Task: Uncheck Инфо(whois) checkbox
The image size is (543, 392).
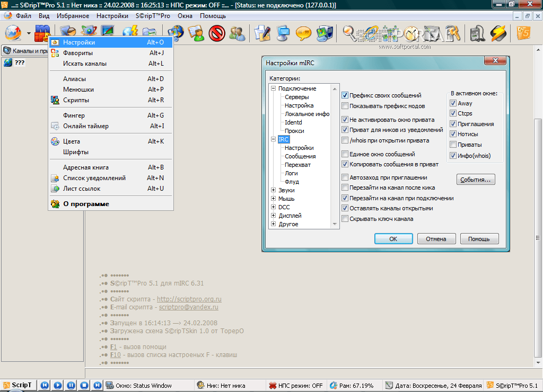Action: click(x=453, y=156)
